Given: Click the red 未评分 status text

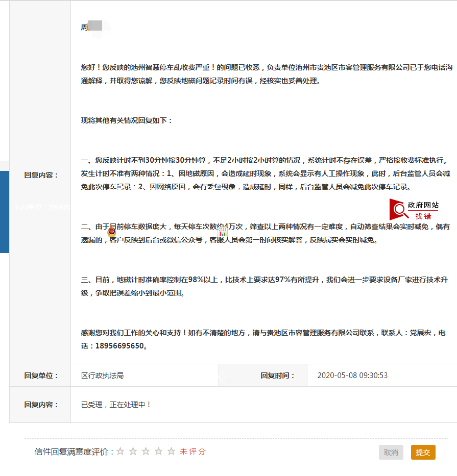Looking at the screenshot, I should tap(193, 452).
